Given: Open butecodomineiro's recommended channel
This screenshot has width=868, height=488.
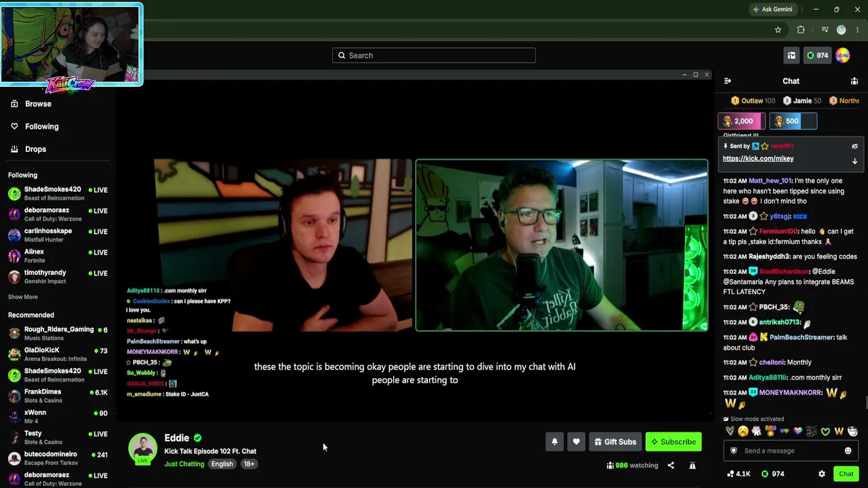Looking at the screenshot, I should pos(58,458).
